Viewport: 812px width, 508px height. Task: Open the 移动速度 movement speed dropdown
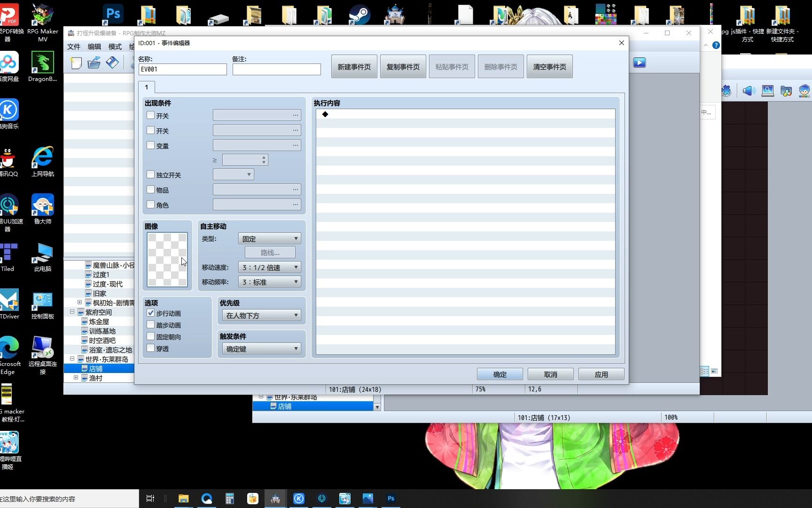point(269,267)
